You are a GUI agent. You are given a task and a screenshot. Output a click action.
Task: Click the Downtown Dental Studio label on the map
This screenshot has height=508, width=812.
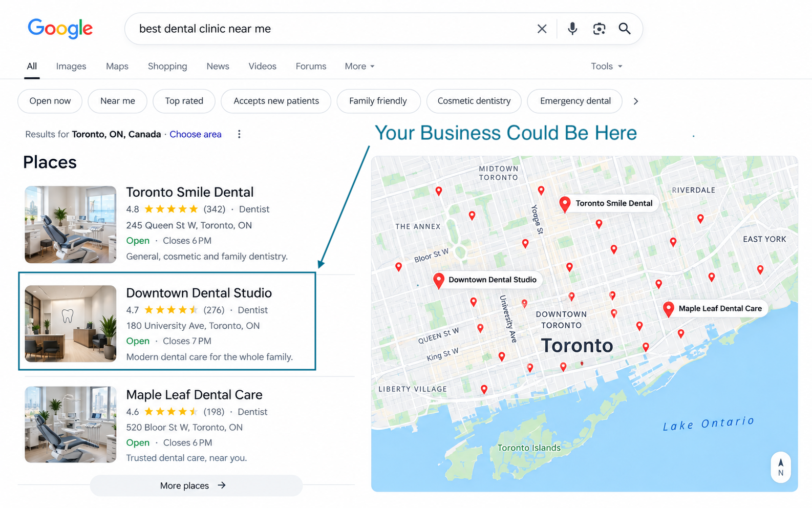click(493, 280)
